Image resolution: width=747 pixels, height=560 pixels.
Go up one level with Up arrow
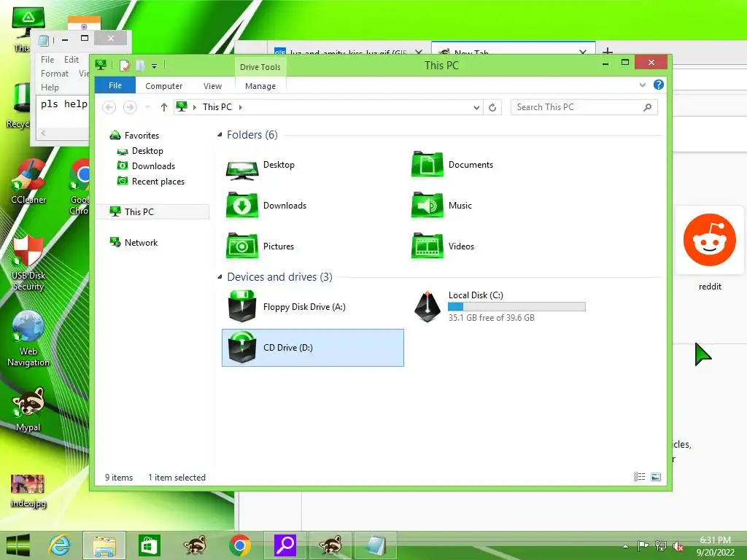click(164, 107)
